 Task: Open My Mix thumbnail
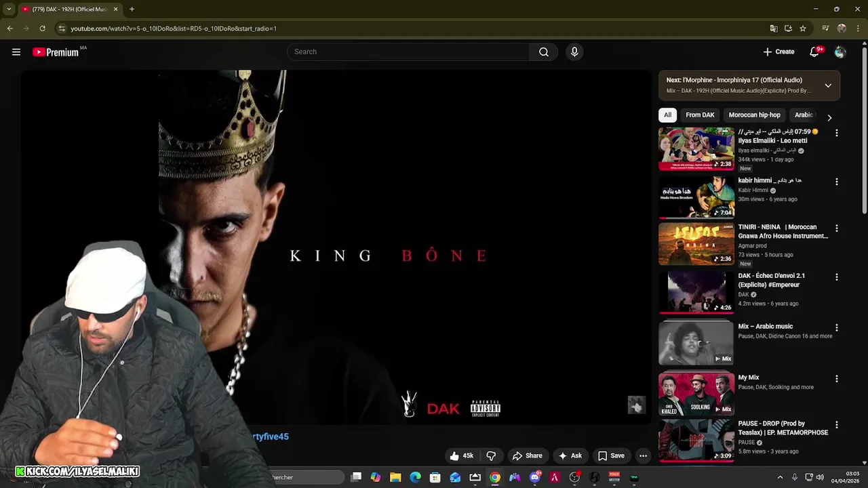(x=696, y=394)
